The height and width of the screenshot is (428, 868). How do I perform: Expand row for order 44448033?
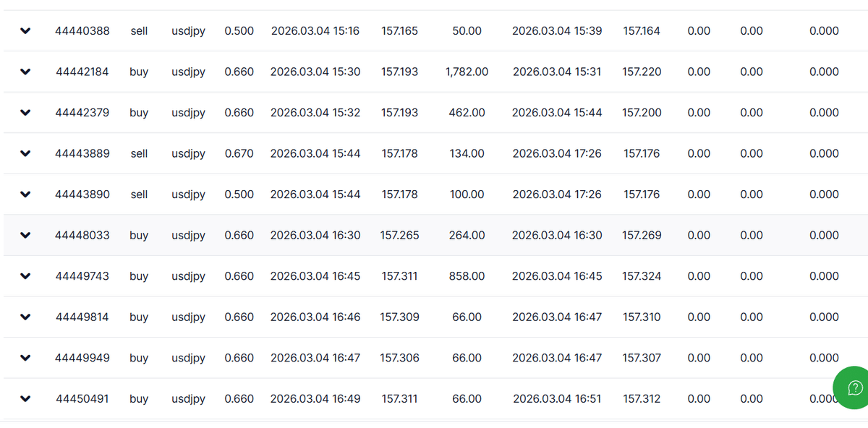point(25,235)
